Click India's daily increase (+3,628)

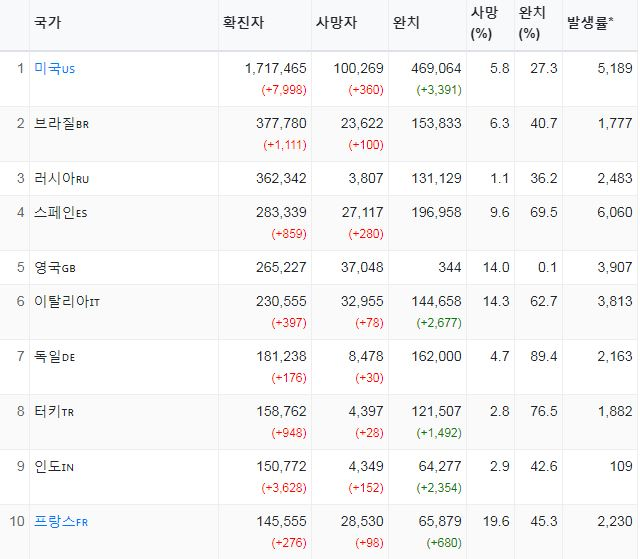click(285, 487)
